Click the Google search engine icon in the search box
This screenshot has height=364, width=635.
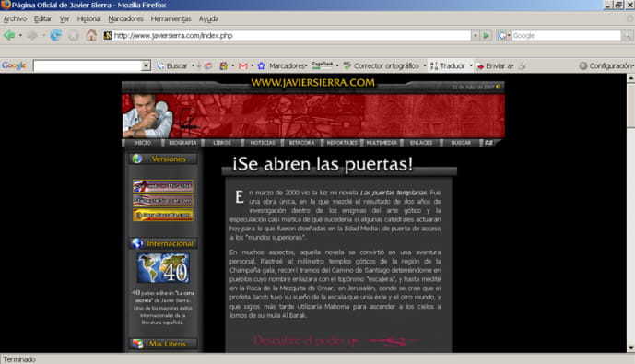click(501, 36)
